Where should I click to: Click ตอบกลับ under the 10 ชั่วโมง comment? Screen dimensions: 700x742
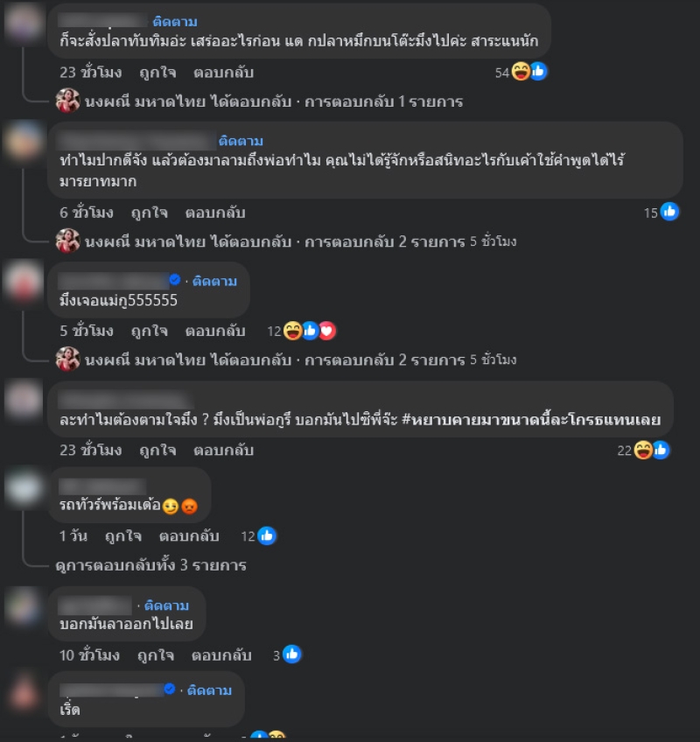(x=221, y=655)
